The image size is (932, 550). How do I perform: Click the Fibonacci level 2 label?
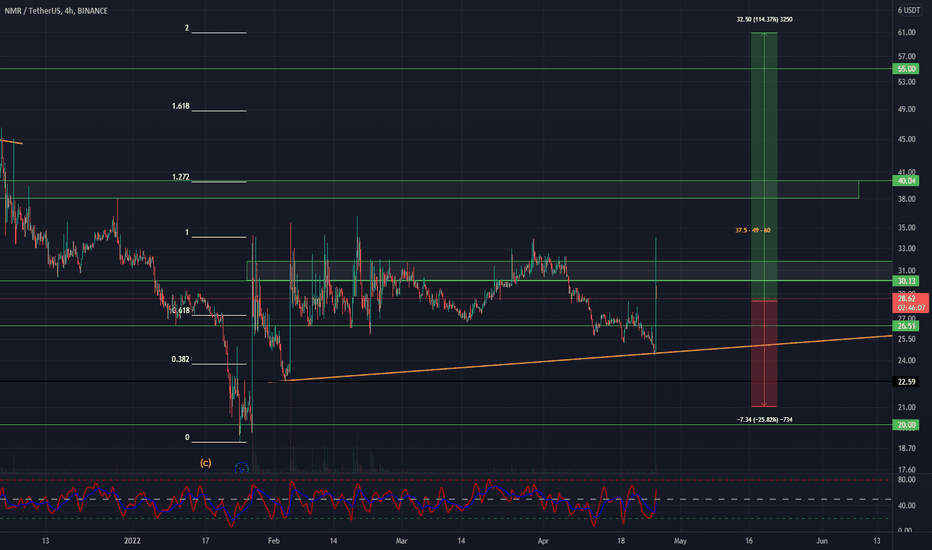(x=187, y=28)
